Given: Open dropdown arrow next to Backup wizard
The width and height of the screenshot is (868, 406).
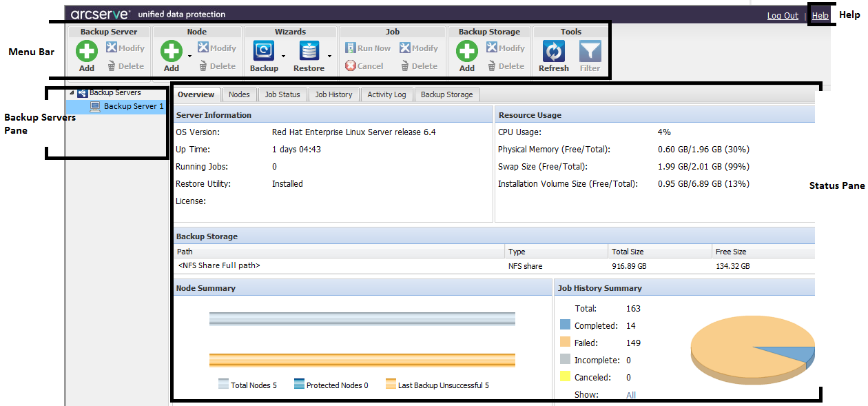Looking at the screenshot, I should point(283,55).
